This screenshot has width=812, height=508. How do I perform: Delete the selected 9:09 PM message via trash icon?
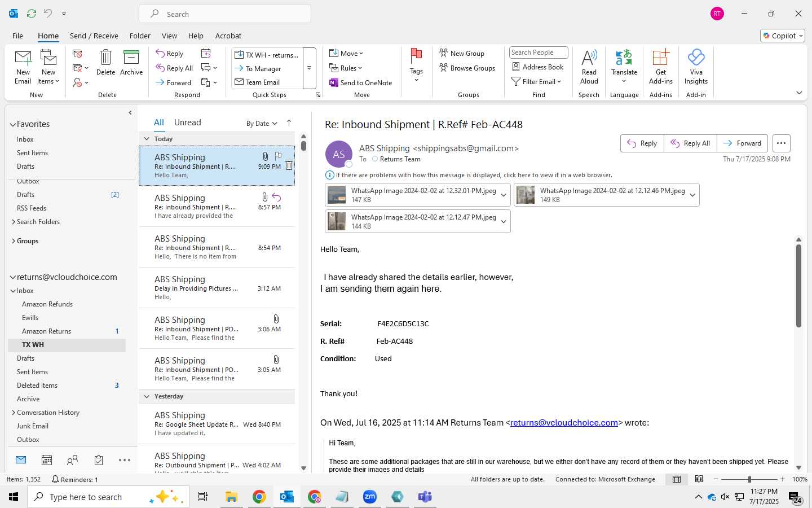tap(289, 165)
